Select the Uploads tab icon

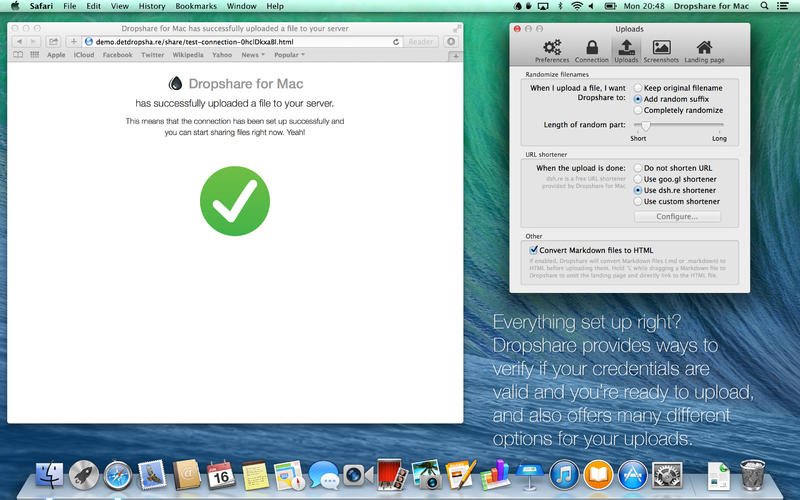626,51
